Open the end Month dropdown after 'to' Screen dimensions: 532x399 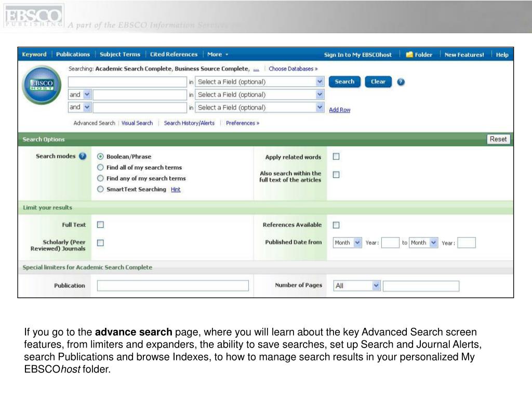coord(423,243)
